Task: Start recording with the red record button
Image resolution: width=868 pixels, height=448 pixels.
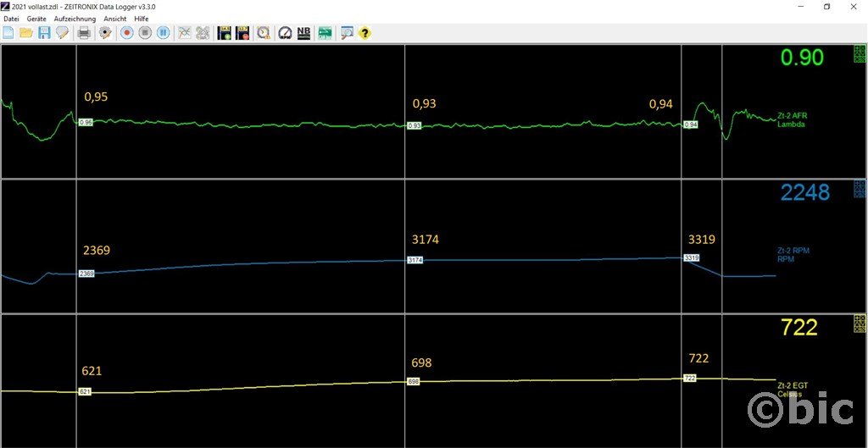Action: pyautogui.click(x=126, y=33)
